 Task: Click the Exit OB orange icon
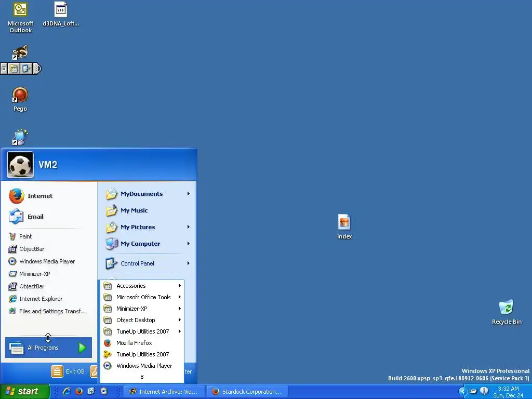(57, 371)
